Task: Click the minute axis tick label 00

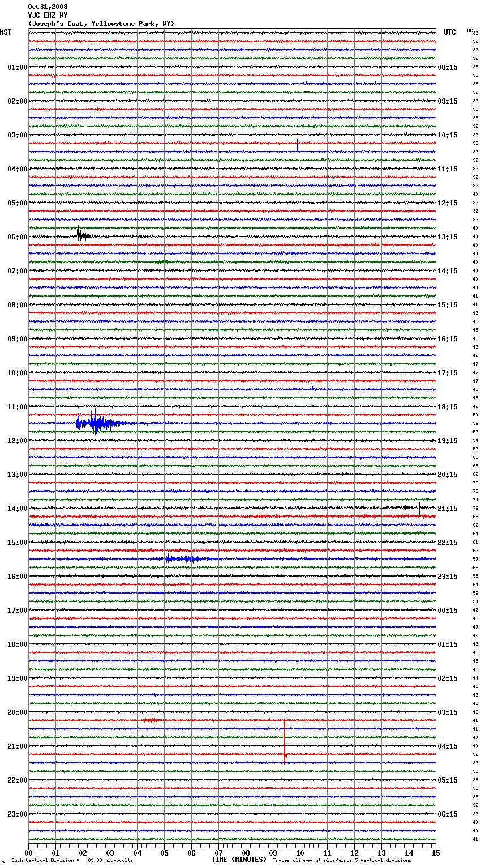Action: point(28,853)
